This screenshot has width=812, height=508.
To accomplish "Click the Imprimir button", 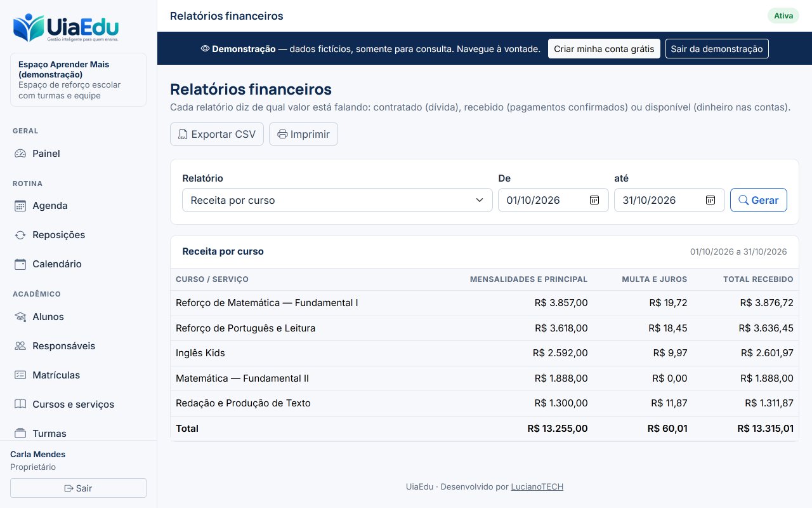I will tap(303, 134).
